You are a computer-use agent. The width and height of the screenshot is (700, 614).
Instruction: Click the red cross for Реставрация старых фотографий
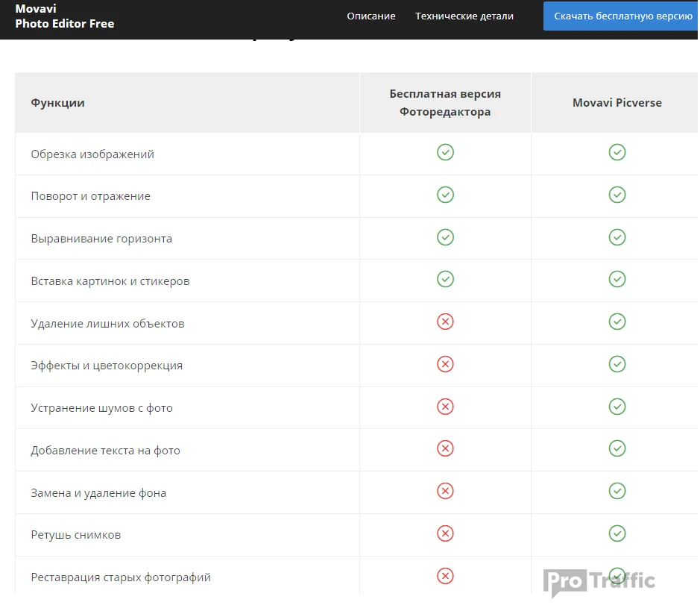click(x=445, y=576)
